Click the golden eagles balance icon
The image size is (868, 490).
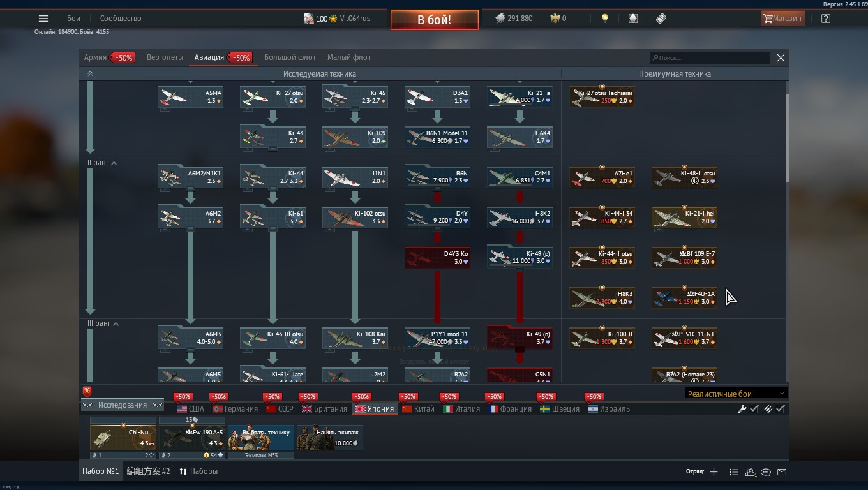click(x=555, y=19)
